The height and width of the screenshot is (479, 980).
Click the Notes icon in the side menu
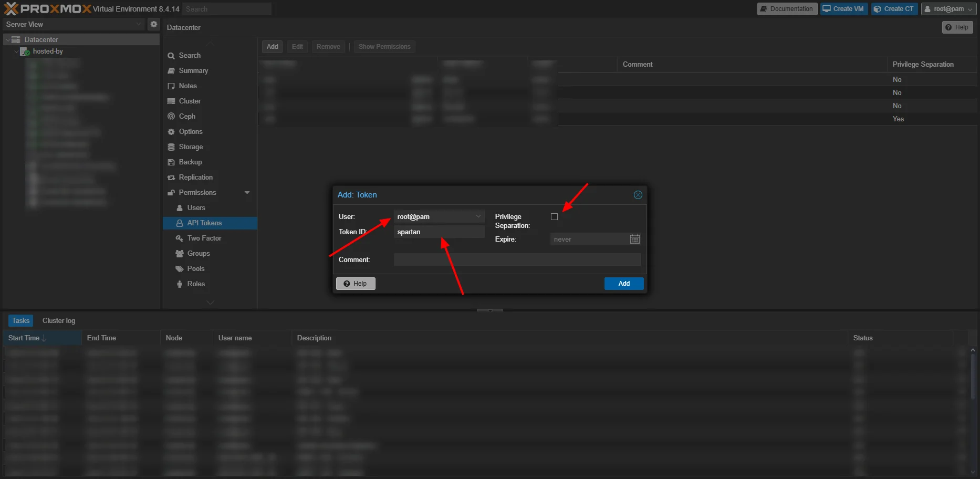(x=171, y=86)
